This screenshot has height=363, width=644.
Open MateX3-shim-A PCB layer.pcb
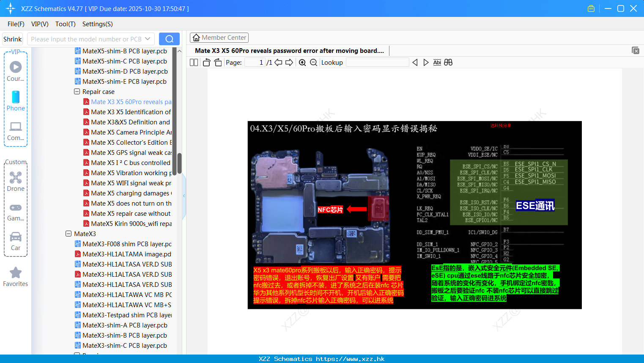tap(121, 325)
